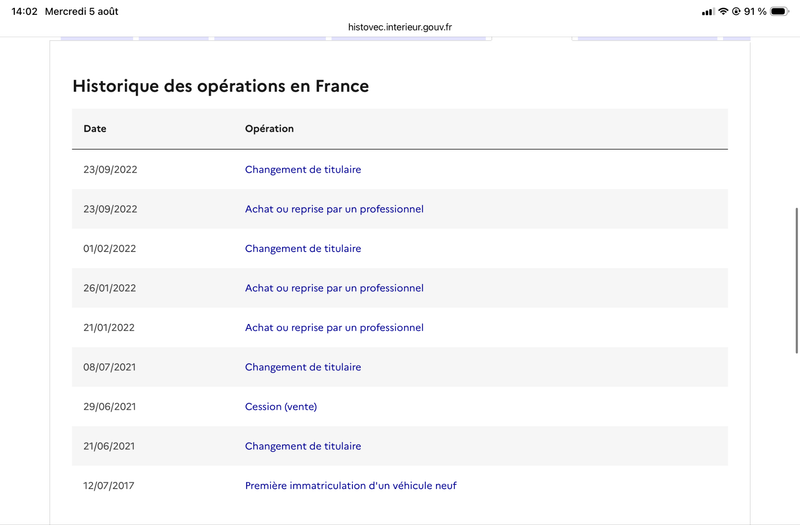Open the Cession (vente) operation link

click(x=281, y=407)
